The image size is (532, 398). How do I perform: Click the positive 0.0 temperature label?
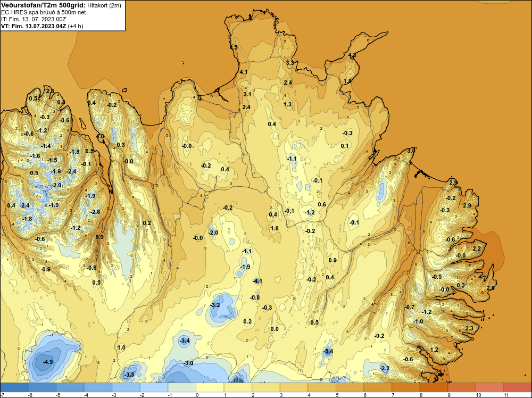tap(275, 329)
